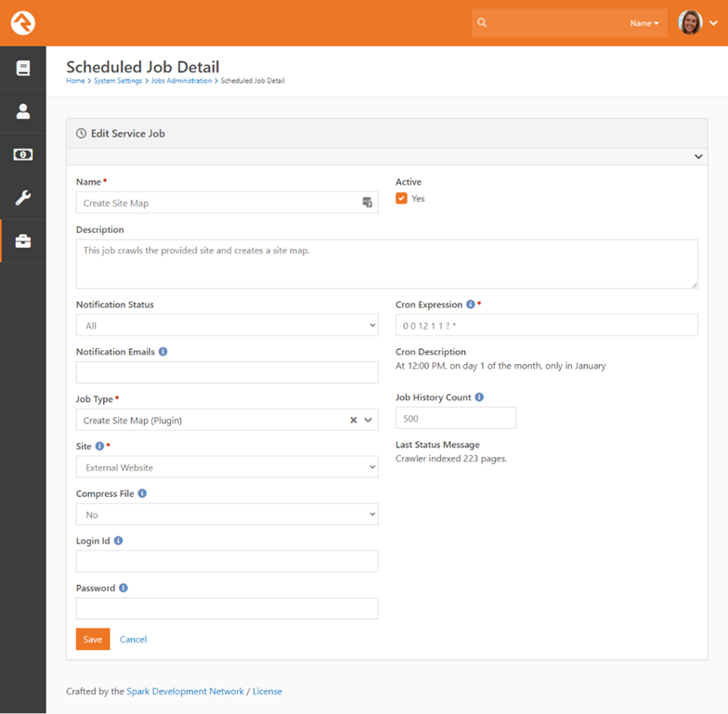
Task: Click the clock icon beside Edit Service Job
Action: (x=82, y=134)
